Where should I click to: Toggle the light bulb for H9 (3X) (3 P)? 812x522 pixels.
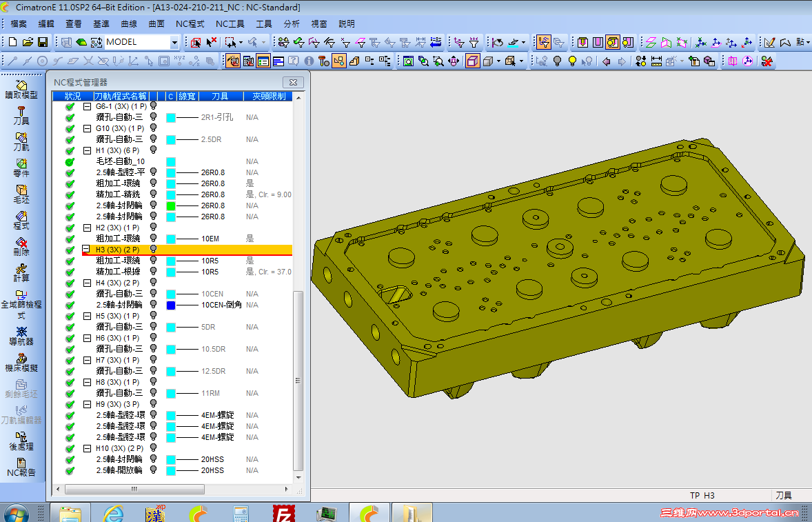153,403
